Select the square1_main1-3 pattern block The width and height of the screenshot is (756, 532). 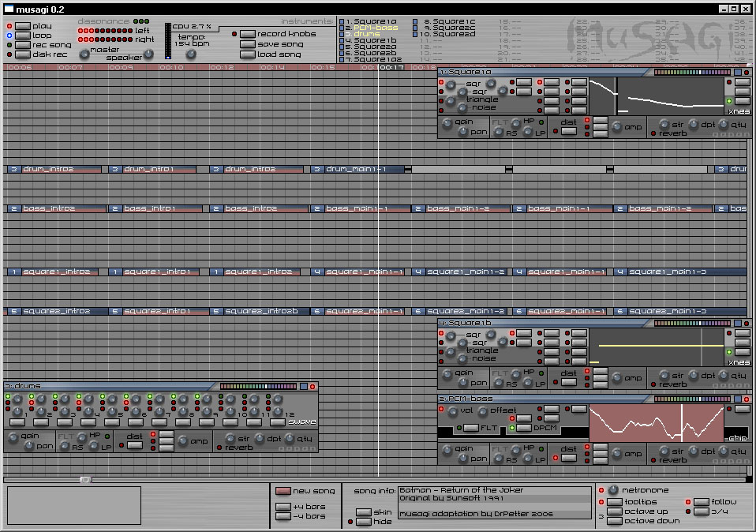click(679, 272)
